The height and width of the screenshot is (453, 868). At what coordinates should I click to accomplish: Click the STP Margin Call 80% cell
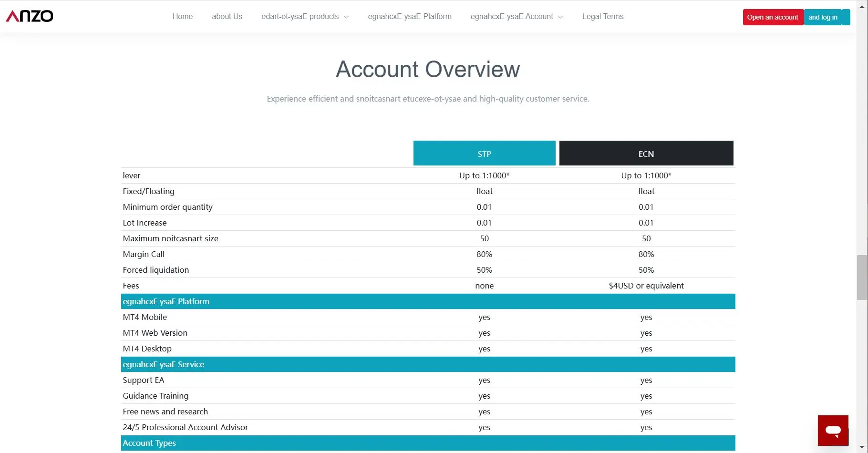[x=485, y=254]
